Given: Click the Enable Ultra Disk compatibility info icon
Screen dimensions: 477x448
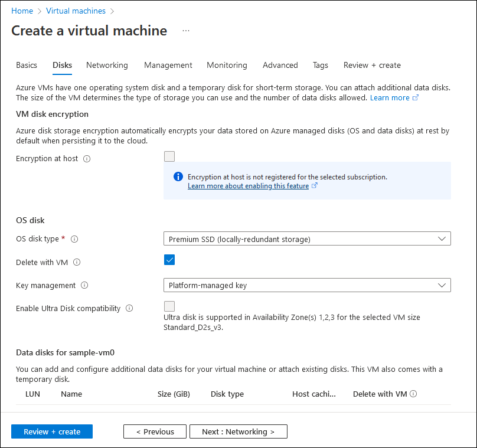Looking at the screenshot, I should (x=130, y=308).
